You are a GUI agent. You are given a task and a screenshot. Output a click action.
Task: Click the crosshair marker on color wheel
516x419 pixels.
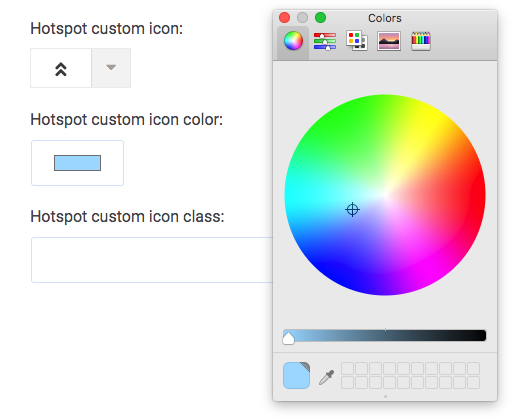[352, 210]
